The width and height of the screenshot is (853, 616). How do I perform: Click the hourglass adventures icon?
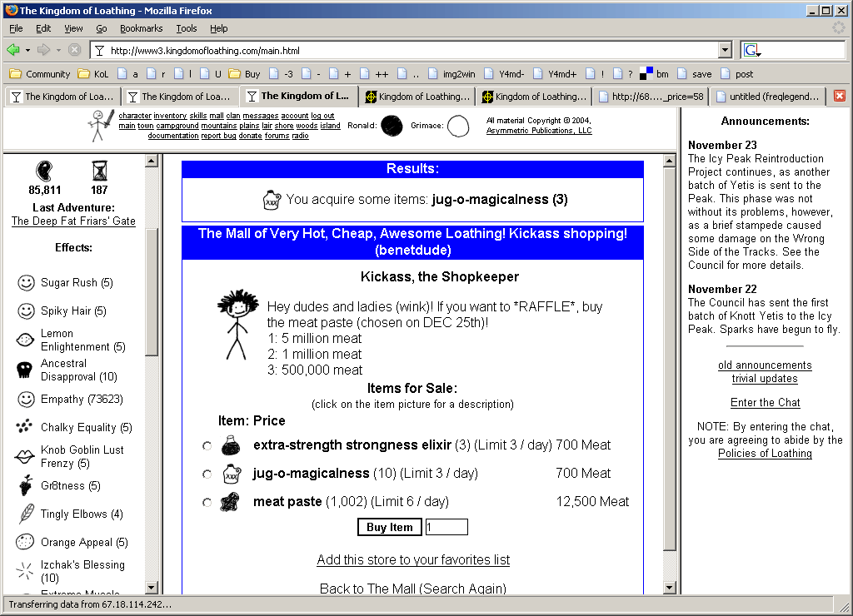(100, 171)
